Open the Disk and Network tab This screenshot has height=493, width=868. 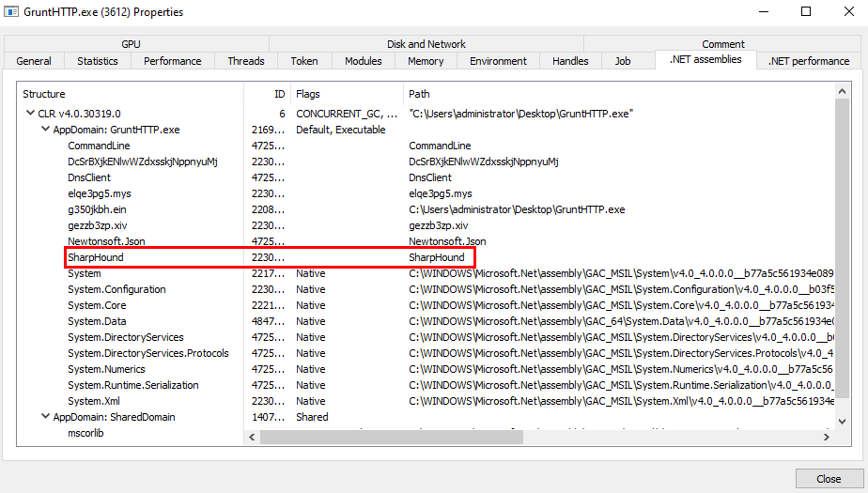[x=426, y=44]
